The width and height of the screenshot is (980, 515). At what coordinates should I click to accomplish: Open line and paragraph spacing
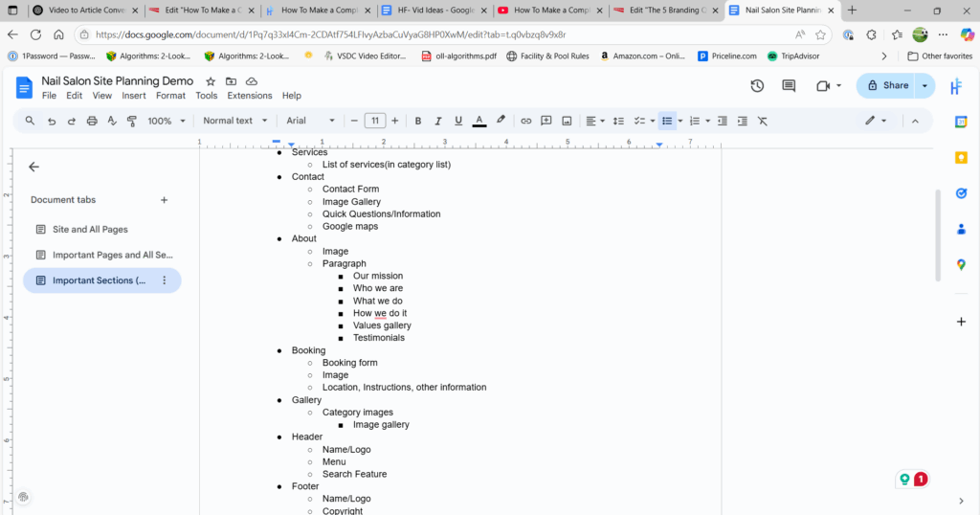[618, 122]
